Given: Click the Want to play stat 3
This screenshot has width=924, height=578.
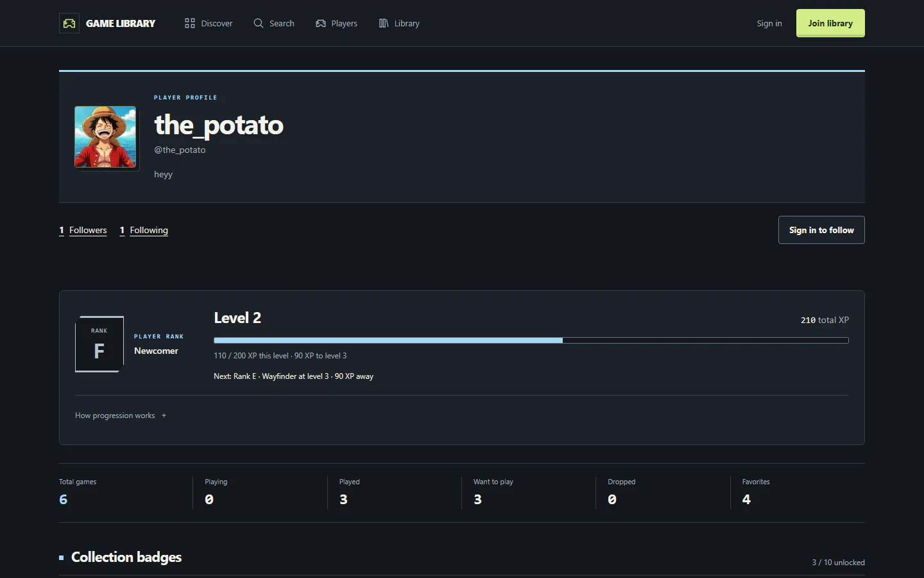Looking at the screenshot, I should pos(477,499).
